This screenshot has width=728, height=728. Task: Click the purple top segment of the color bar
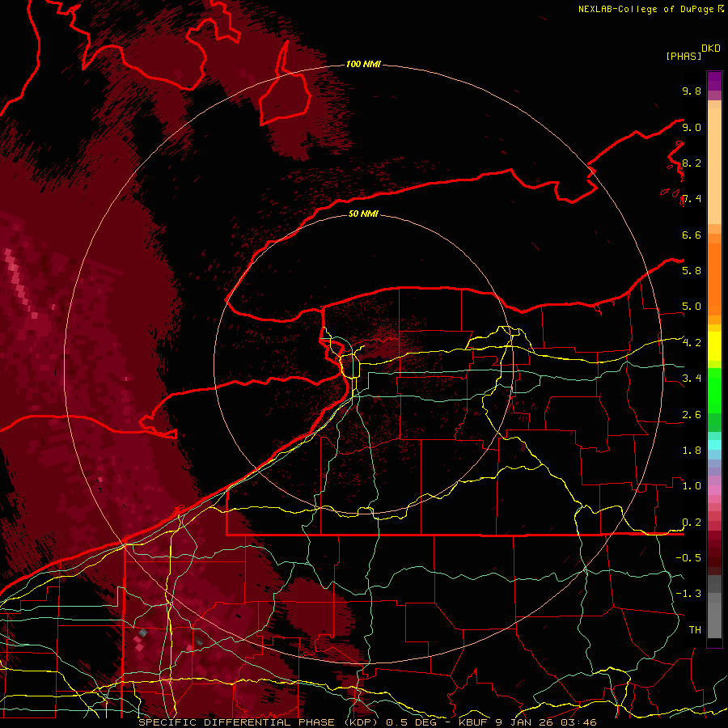click(x=714, y=81)
